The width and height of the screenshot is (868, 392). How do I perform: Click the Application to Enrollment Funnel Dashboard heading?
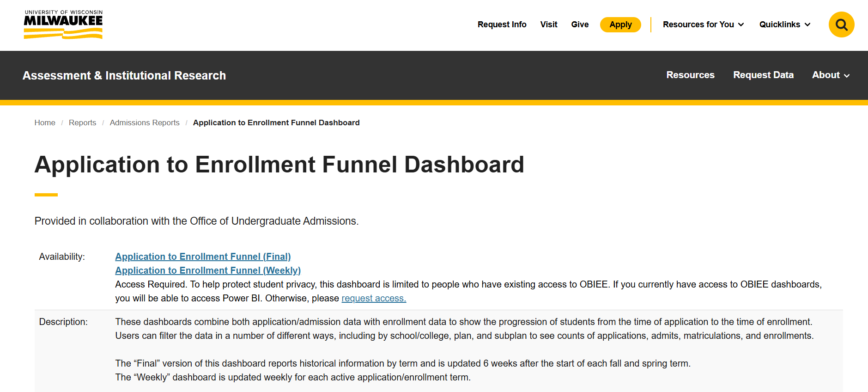point(279,165)
